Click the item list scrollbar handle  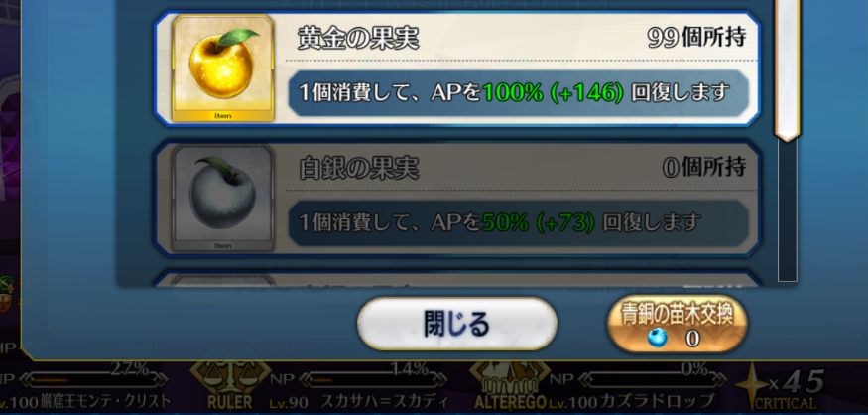[788, 69]
